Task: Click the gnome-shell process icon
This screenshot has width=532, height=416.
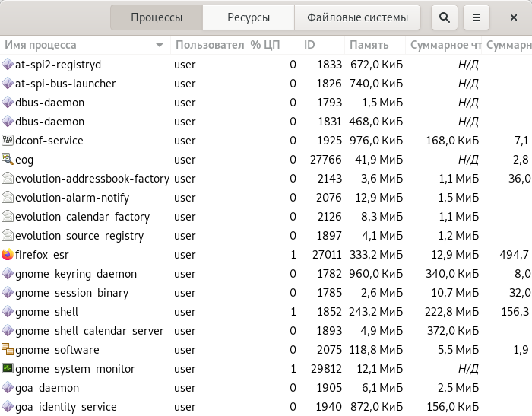Action: 8,312
